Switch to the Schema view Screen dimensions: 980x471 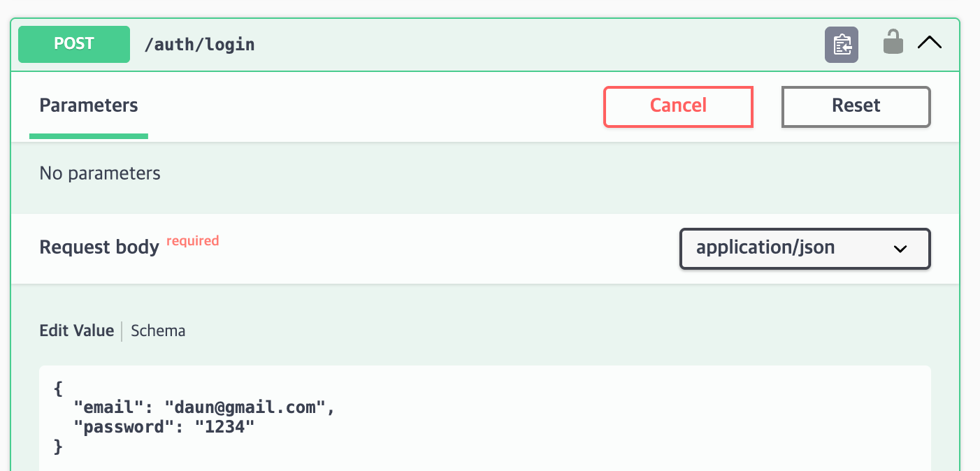tap(158, 331)
